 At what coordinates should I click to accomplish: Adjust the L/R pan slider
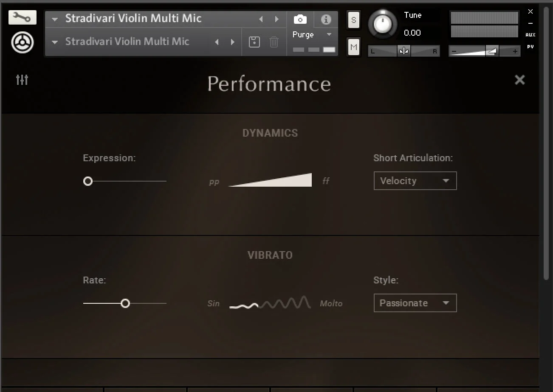403,51
